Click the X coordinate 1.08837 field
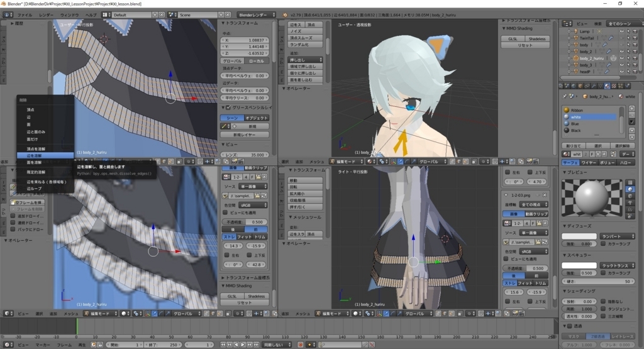The width and height of the screenshot is (644, 349). pos(245,40)
